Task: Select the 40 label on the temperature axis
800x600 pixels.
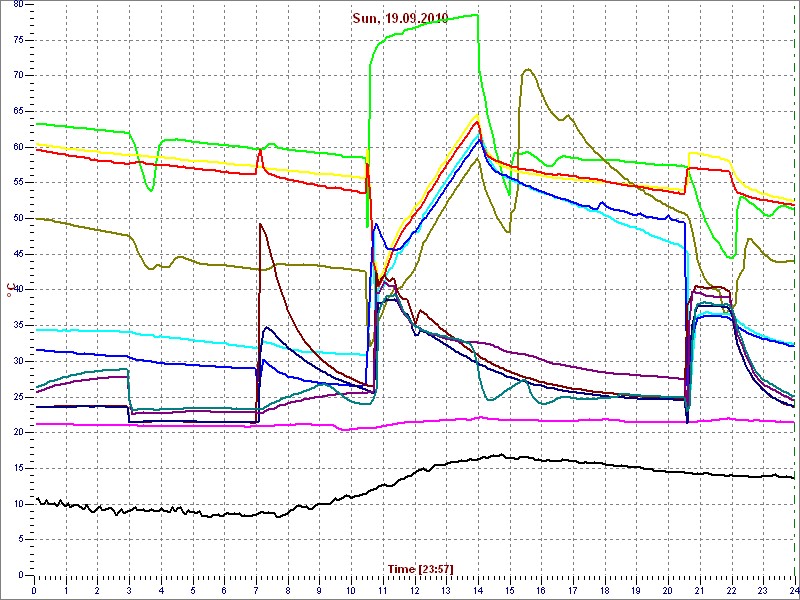Action: (x=17, y=290)
